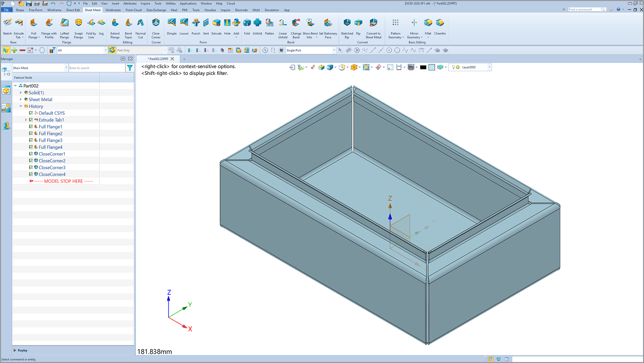Click the black color swatch in view toolbar
The image size is (644, 363).
pos(423,67)
